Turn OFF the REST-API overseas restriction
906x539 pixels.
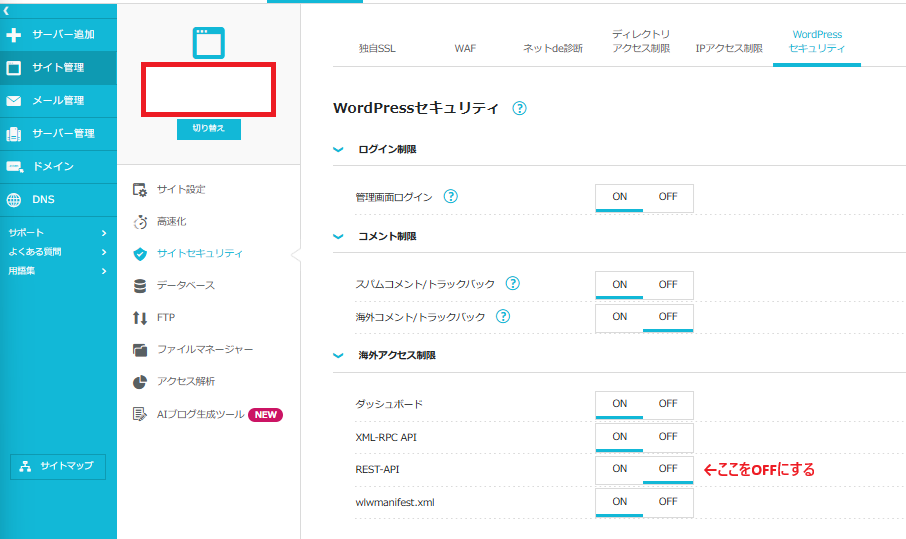click(667, 469)
